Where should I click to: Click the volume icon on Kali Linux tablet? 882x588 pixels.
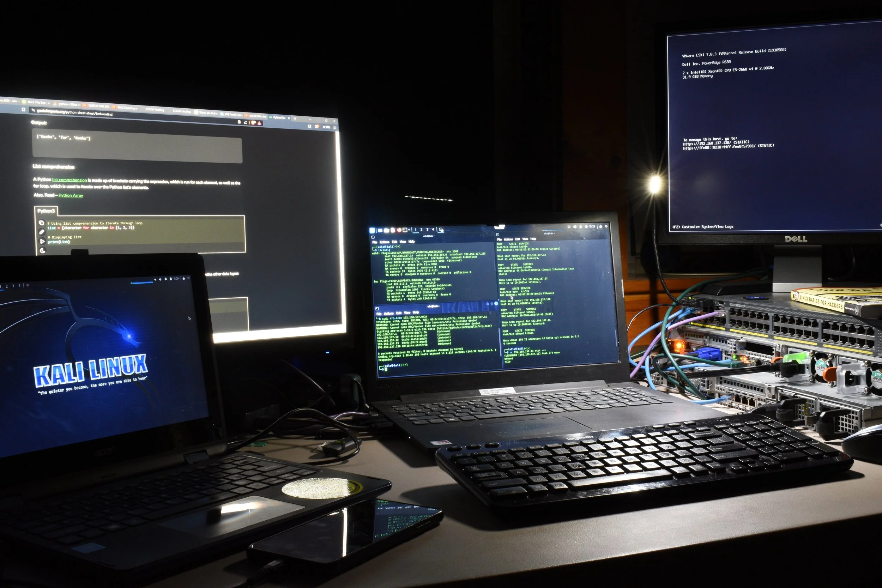161,279
